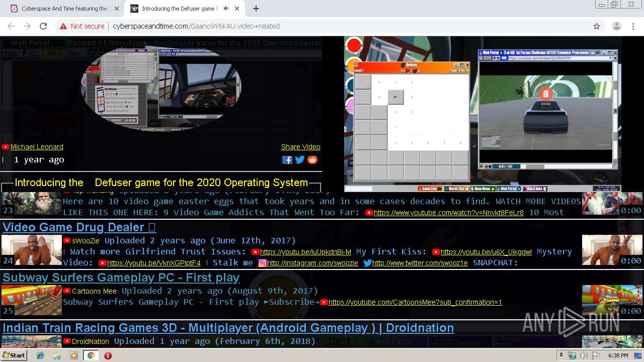The image size is (644, 362).
Task: Click the YouTube icon beside DroidNation
Action: [x=67, y=341]
